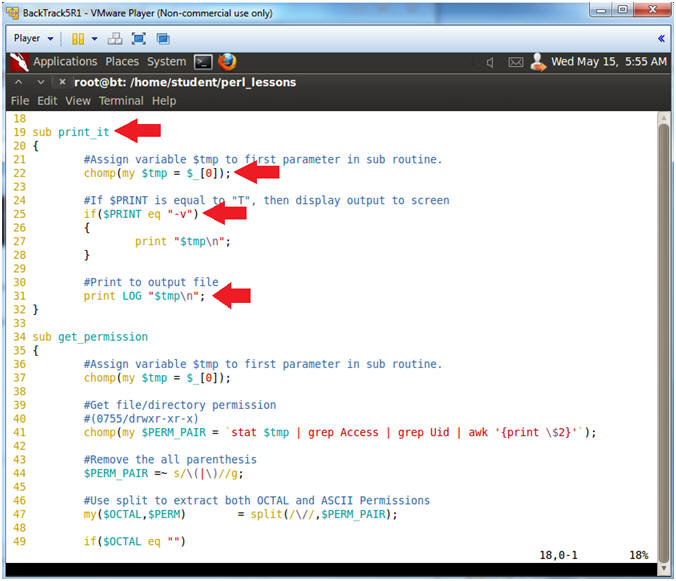Click the volume speaker icon
Image resolution: width=676 pixels, height=581 pixels.
(x=490, y=62)
